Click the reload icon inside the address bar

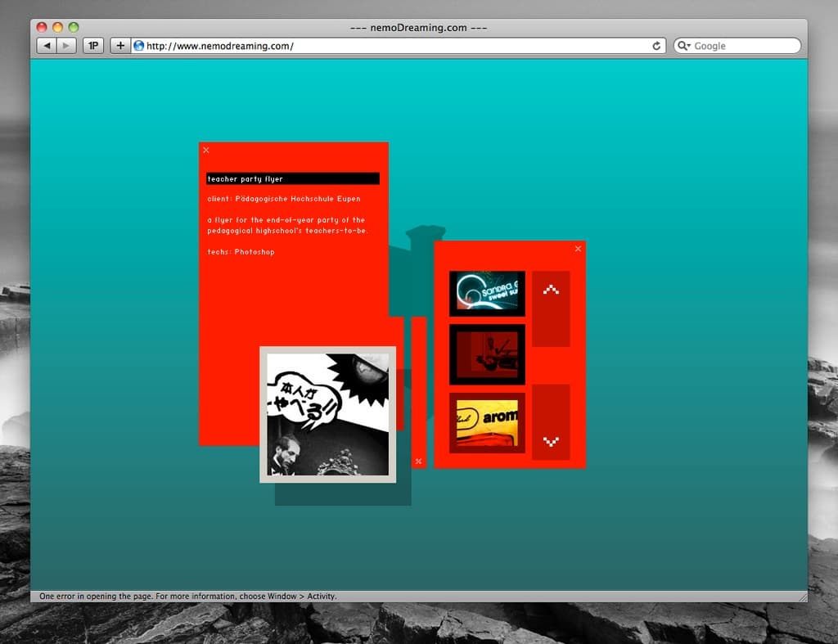tap(656, 46)
